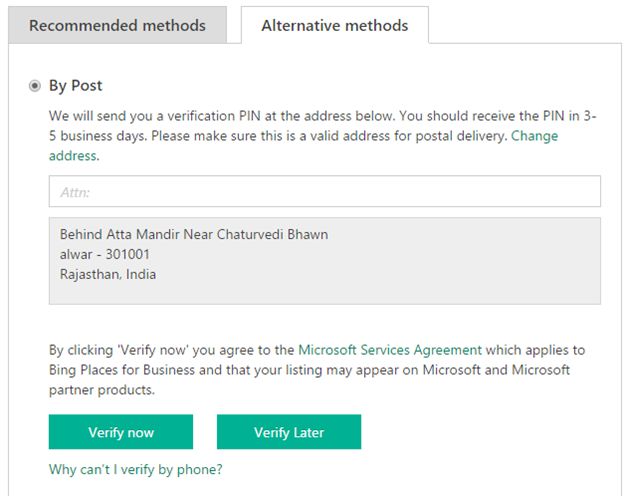This screenshot has height=496, width=624.
Task: Click the 'Behind Atta Mandir' address line
Action: [194, 235]
